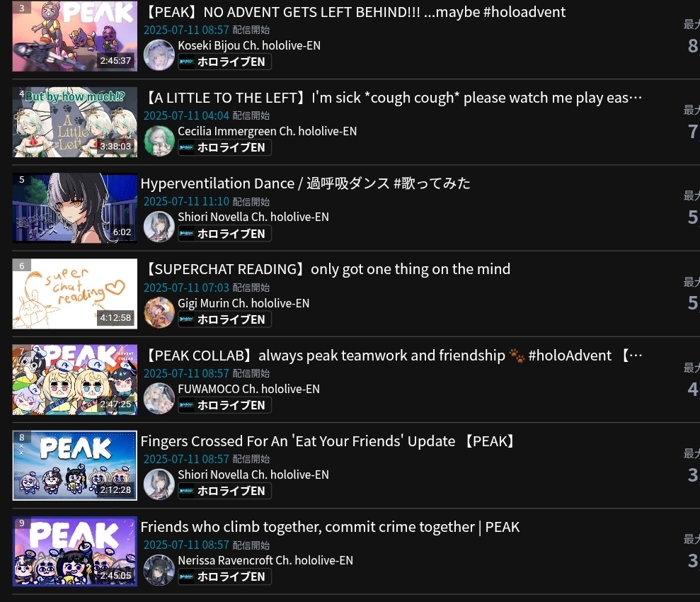Click the ホロライブEN tag under Koseki Bijou
This screenshot has height=602, width=700.
click(224, 62)
